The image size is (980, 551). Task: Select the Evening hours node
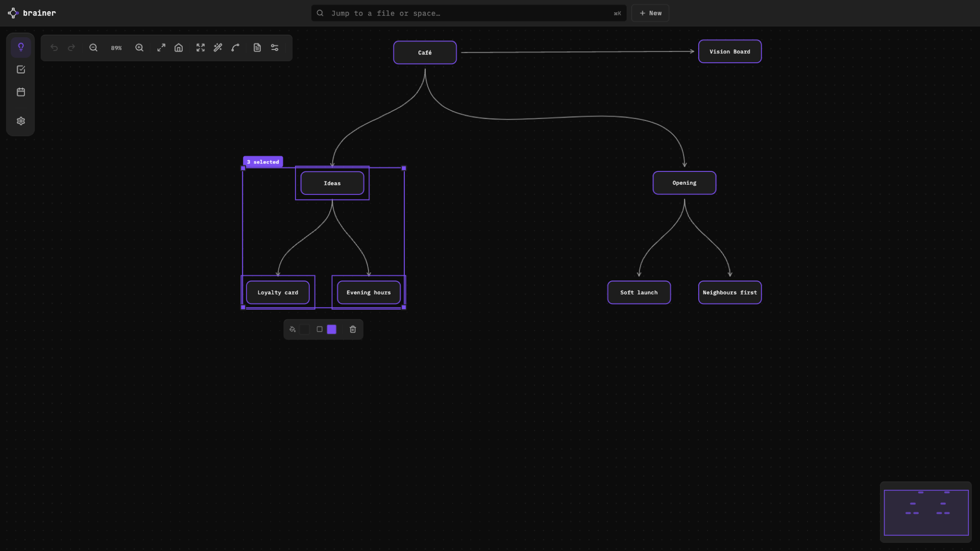pyautogui.click(x=368, y=292)
